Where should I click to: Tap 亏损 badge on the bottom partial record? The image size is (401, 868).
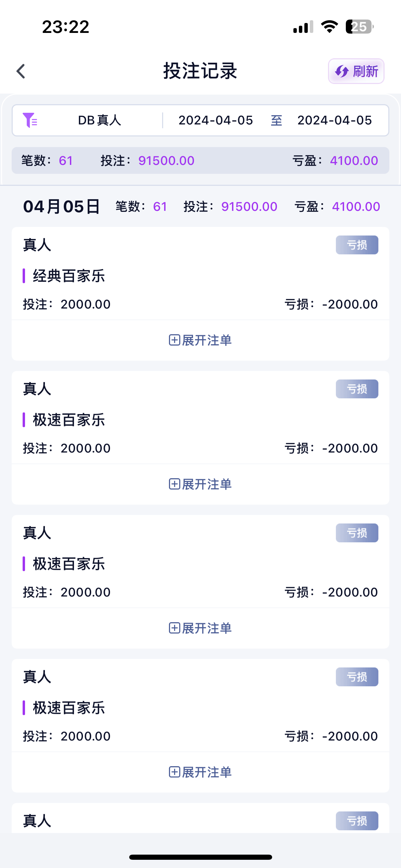tap(357, 821)
